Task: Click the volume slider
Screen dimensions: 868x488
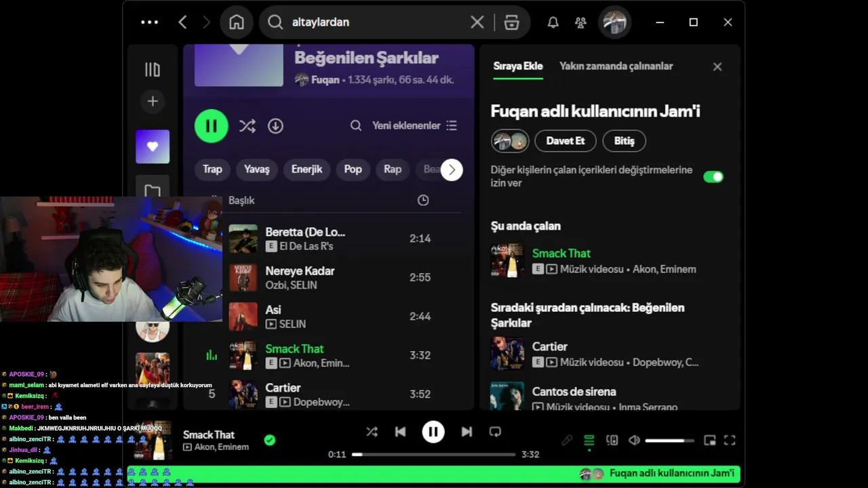Action: click(669, 441)
